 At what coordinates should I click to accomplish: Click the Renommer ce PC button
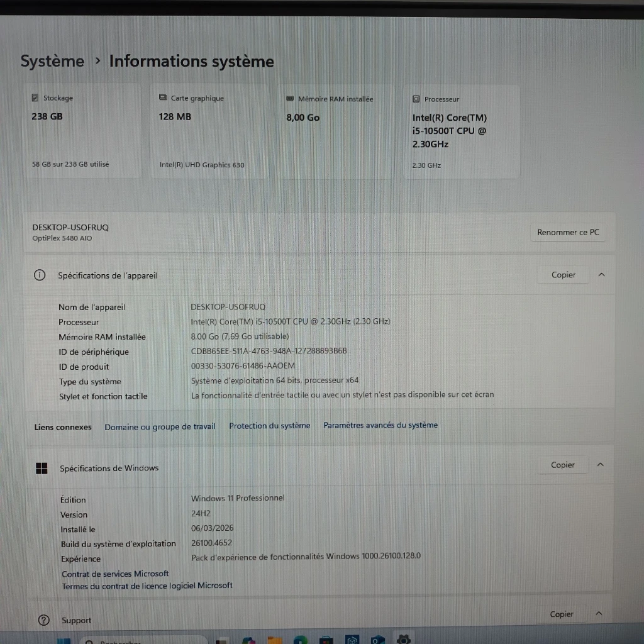click(568, 232)
